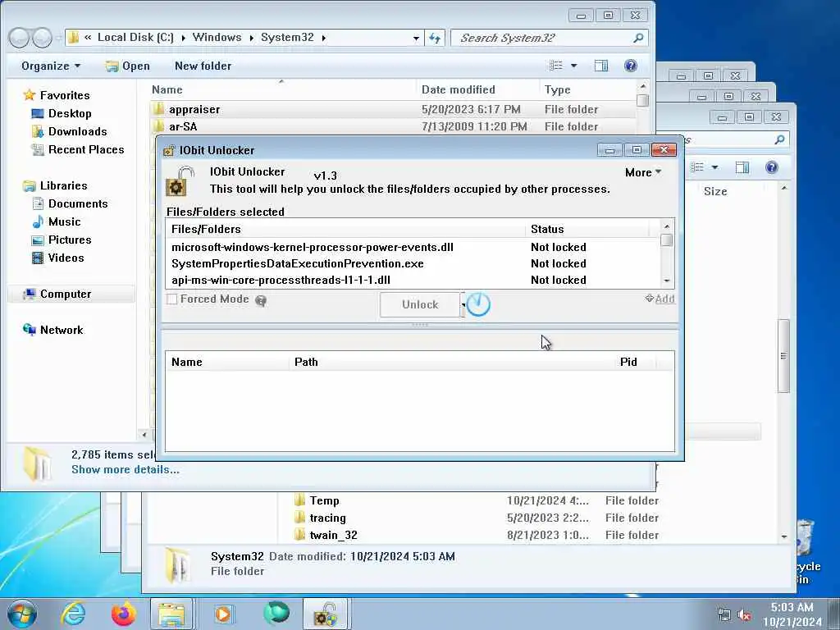Viewport: 840px width, 630px height.
Task: Open the More menu in IObit Unlocker
Action: coord(643,172)
